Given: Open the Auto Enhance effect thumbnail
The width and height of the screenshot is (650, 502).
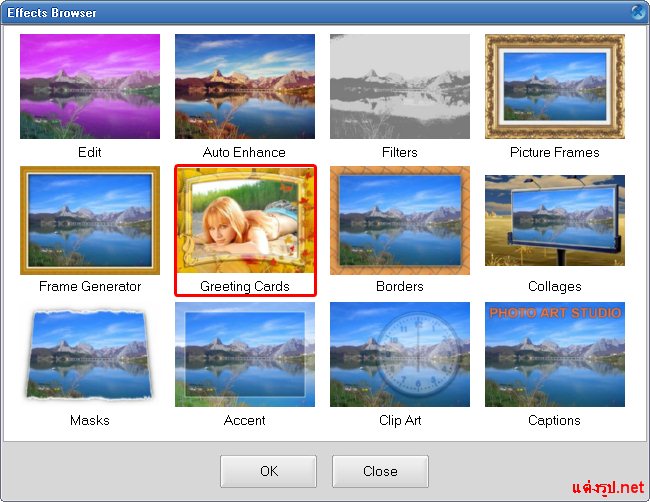Looking at the screenshot, I should tap(245, 86).
